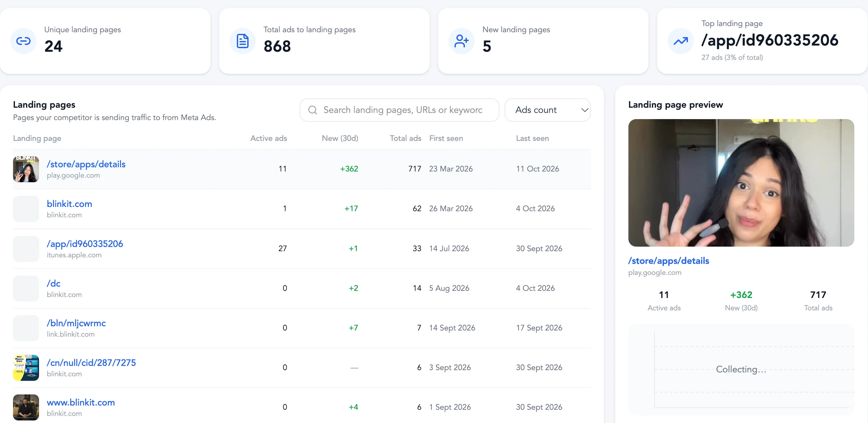Click blank thumbnail of /dc row

coord(26,289)
